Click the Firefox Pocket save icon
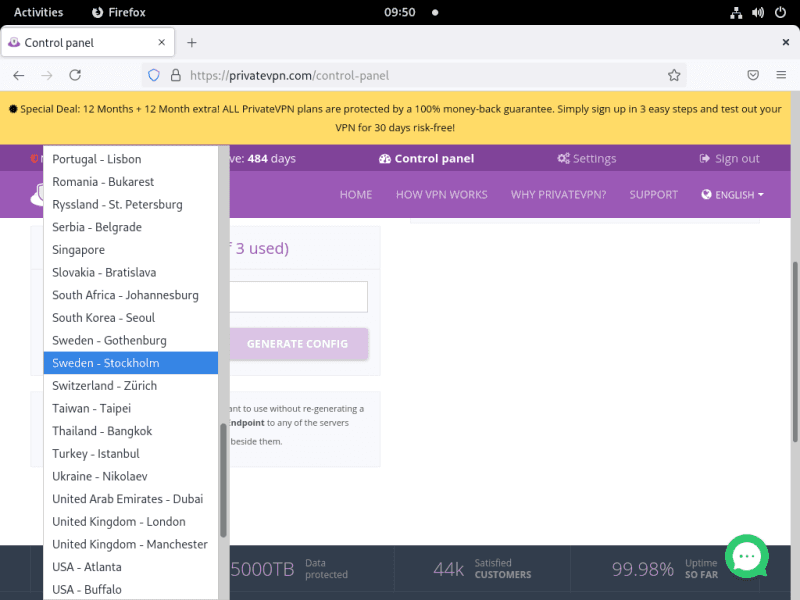 (753, 75)
